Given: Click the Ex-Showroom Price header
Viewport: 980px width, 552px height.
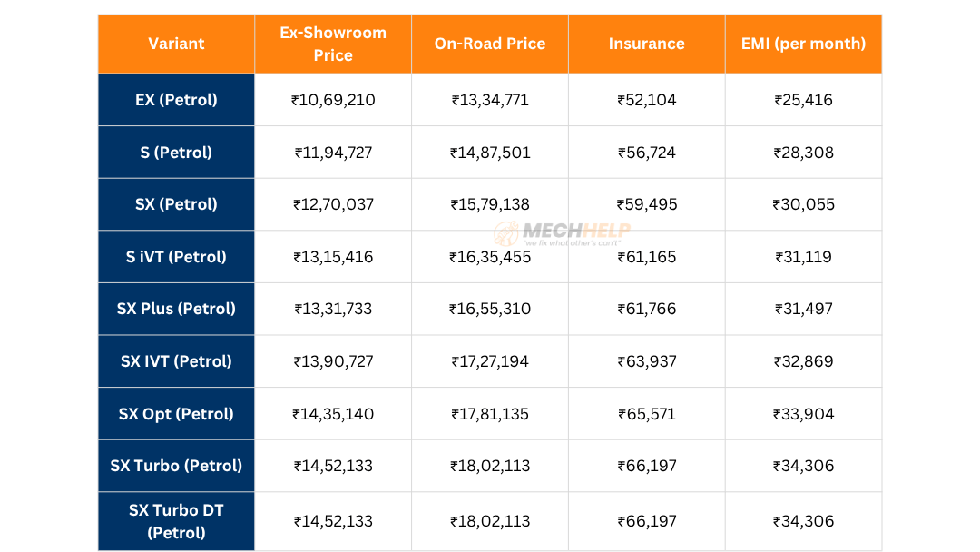Looking at the screenshot, I should [x=332, y=43].
